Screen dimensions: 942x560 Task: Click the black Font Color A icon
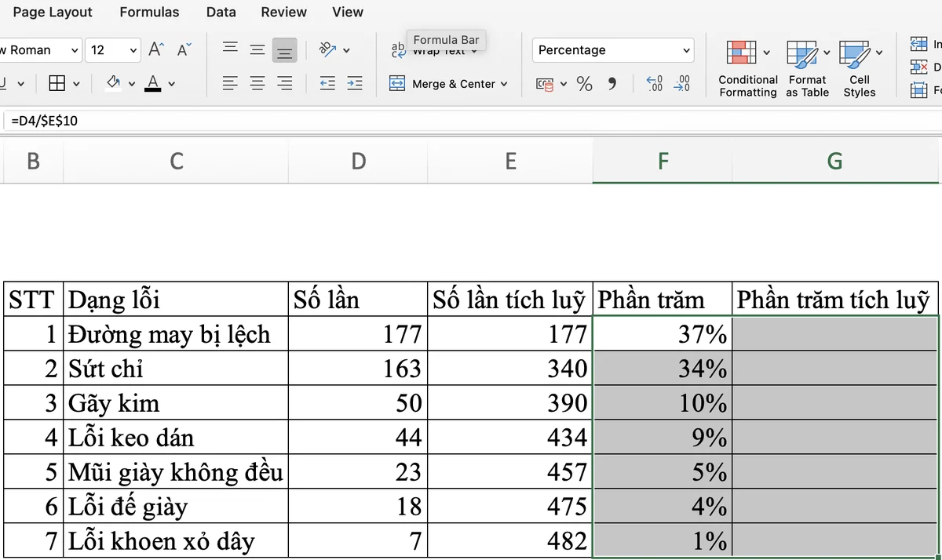152,83
